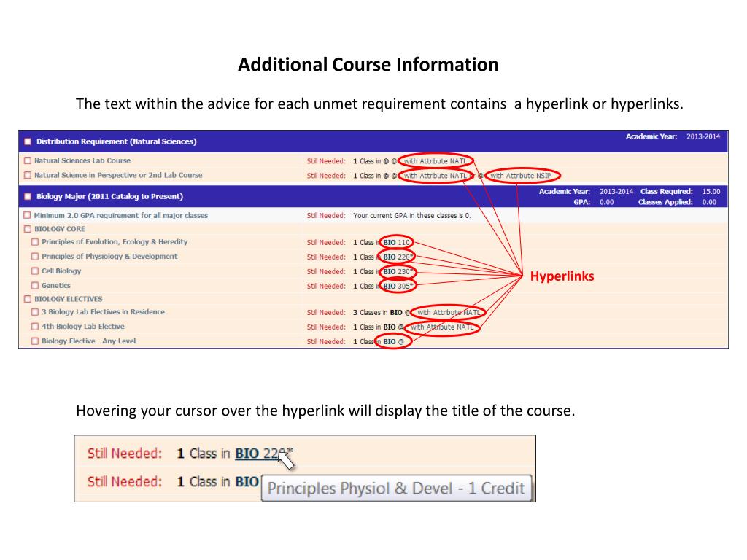The width and height of the screenshot is (747, 560).
Task: Check Minimum 2.0 GPA requirement checkbox
Action: click(28, 215)
